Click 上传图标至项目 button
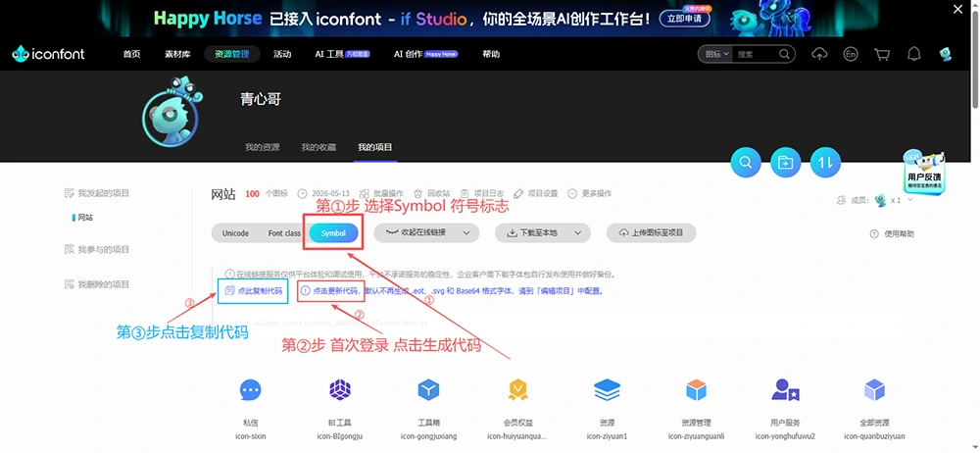980x453 pixels. pos(652,232)
